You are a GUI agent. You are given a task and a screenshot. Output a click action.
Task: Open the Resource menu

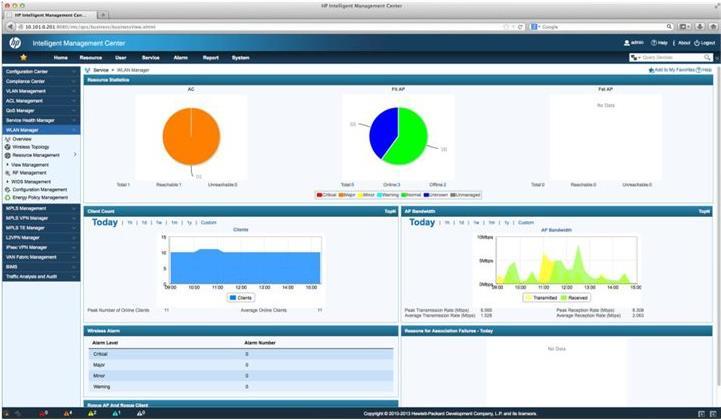click(x=90, y=58)
